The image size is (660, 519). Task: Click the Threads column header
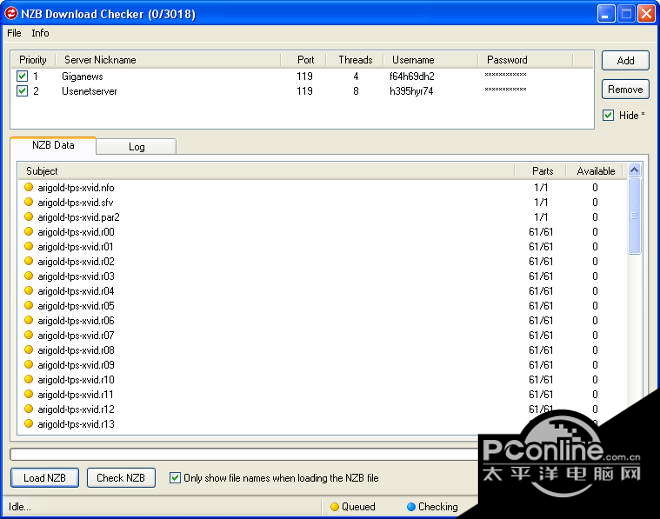[x=355, y=60]
